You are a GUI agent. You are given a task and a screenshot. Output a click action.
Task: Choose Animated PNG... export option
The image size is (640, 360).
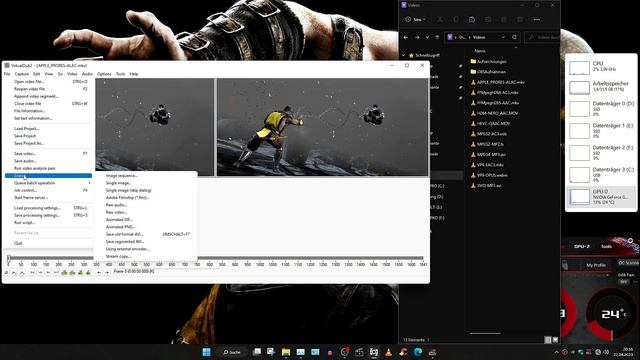146,227
